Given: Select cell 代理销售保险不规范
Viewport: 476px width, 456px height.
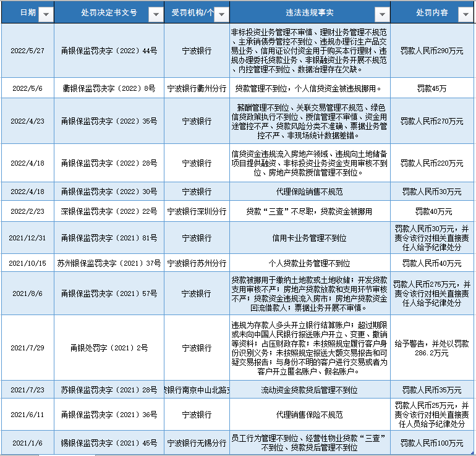Looking at the screenshot, I should pos(310,415).
